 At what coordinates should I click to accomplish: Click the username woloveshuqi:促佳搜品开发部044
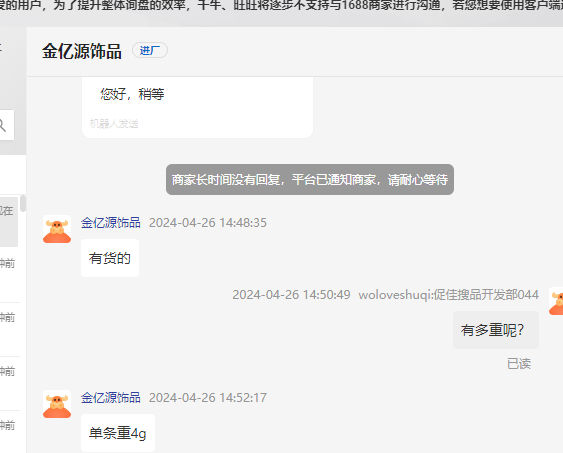tap(448, 295)
